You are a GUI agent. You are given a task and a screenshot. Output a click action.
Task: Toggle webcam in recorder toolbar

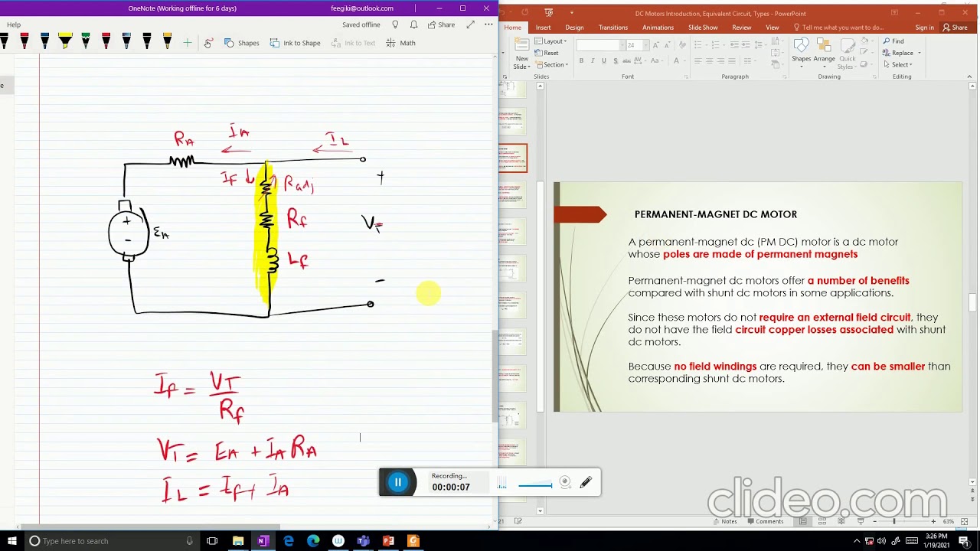pos(565,482)
